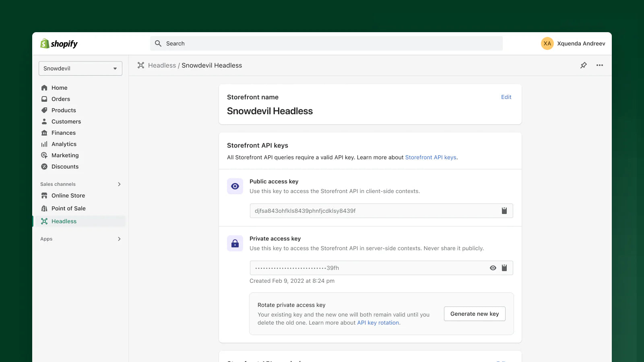
Task: Copy the private access key with clipboard icon
Action: 504,268
